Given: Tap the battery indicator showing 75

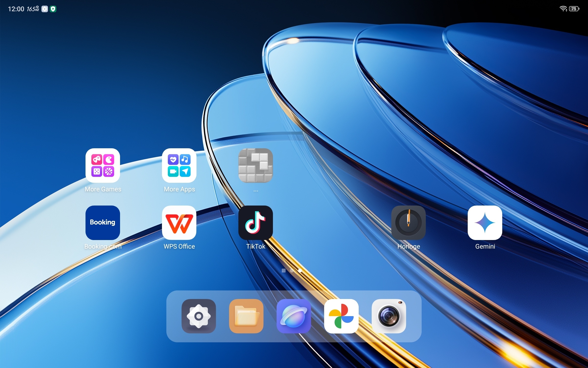Looking at the screenshot, I should point(574,9).
